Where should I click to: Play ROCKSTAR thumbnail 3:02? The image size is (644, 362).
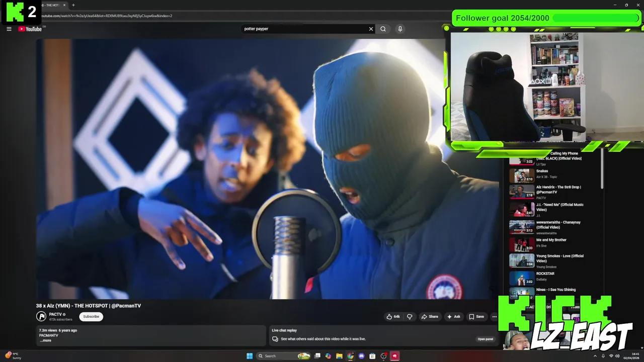pyautogui.click(x=522, y=278)
